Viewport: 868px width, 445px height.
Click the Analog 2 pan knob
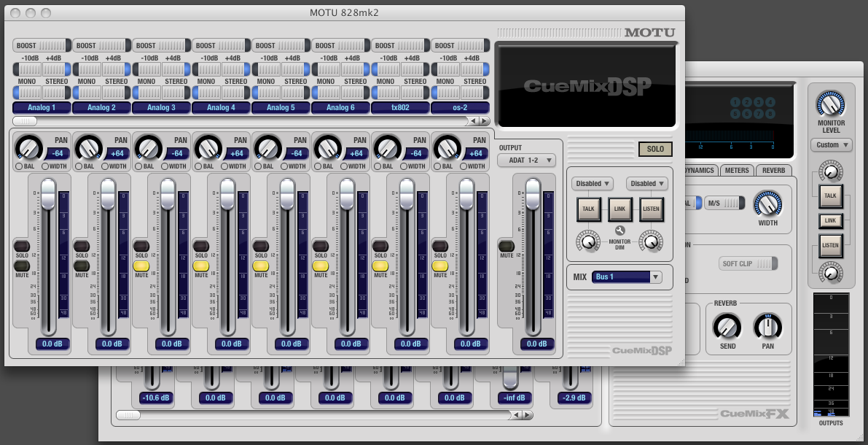point(89,149)
